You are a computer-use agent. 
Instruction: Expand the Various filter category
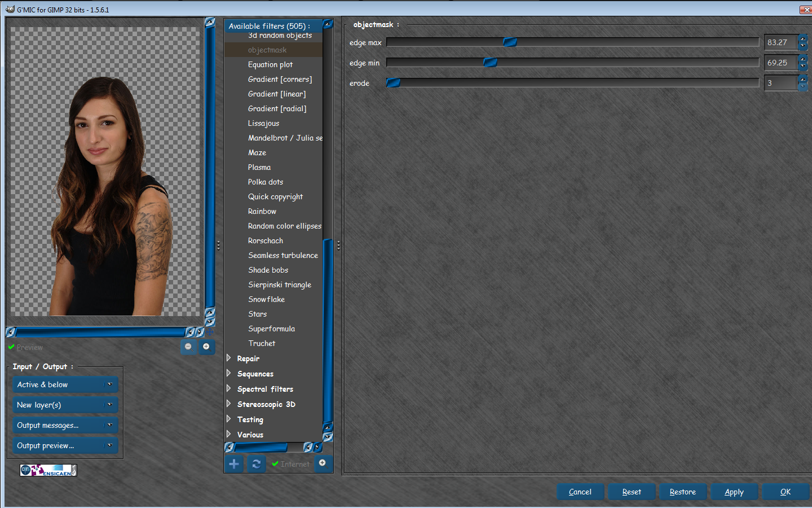(x=229, y=434)
